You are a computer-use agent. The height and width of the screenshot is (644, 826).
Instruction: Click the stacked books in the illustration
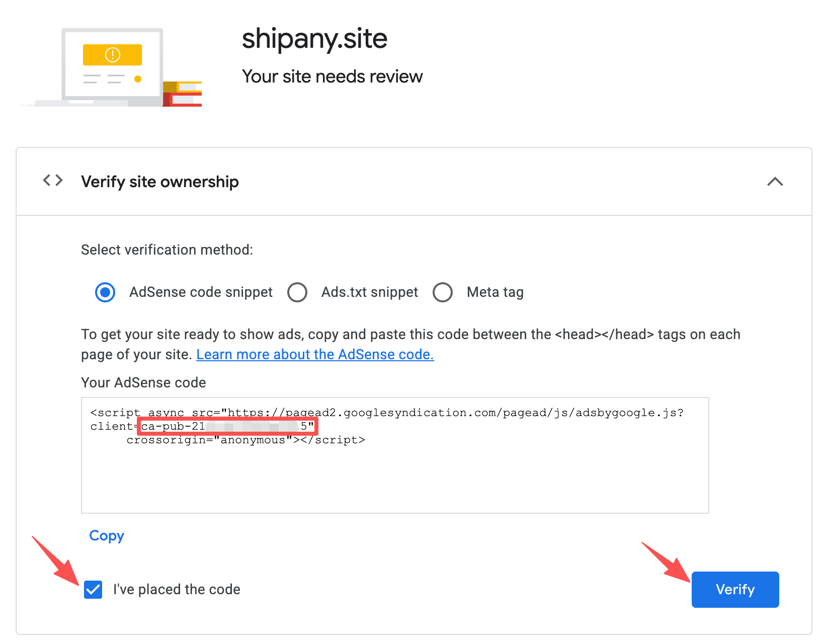pos(183,94)
